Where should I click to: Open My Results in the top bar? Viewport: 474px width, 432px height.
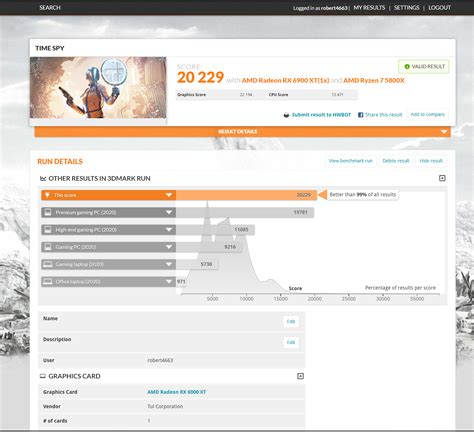click(x=369, y=8)
